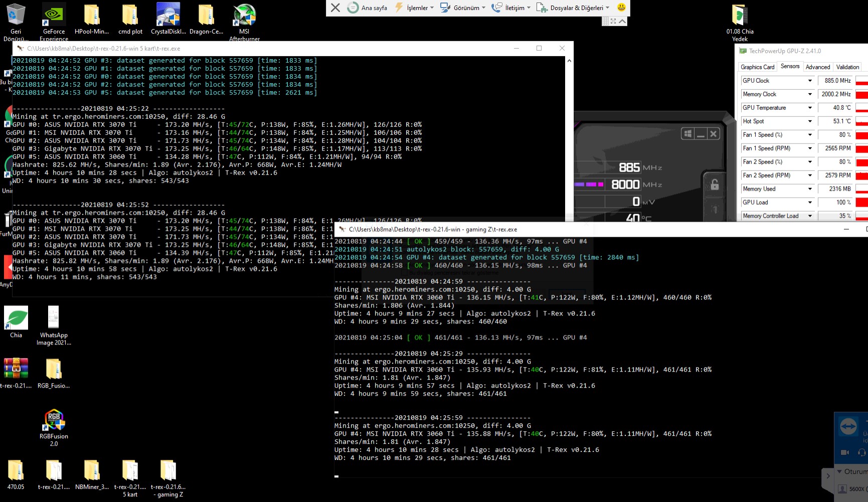The height and width of the screenshot is (502, 868).
Task: Launch the Chia leaf desktop icon
Action: pyautogui.click(x=16, y=322)
